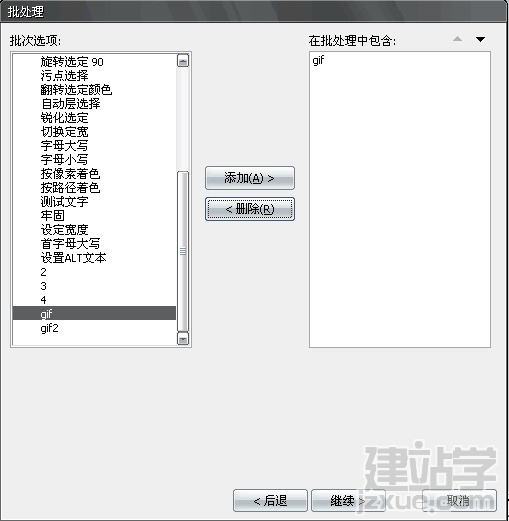This screenshot has width=509, height=521.
Task: Click the batch options list scroll-down arrow
Action: tap(183, 339)
